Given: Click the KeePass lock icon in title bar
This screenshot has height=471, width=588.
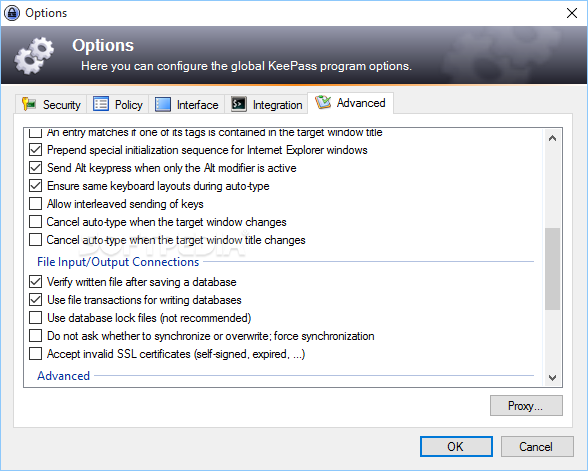Looking at the screenshot, I should pyautogui.click(x=12, y=13).
